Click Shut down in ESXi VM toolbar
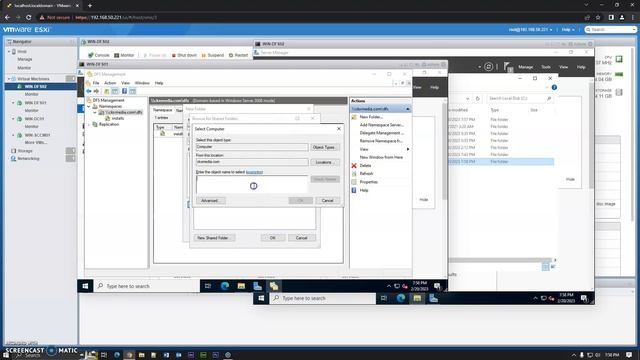The width and height of the screenshot is (640, 360). (184, 55)
